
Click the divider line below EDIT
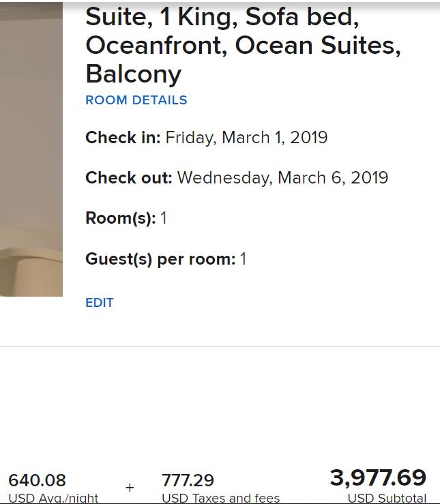click(220, 346)
